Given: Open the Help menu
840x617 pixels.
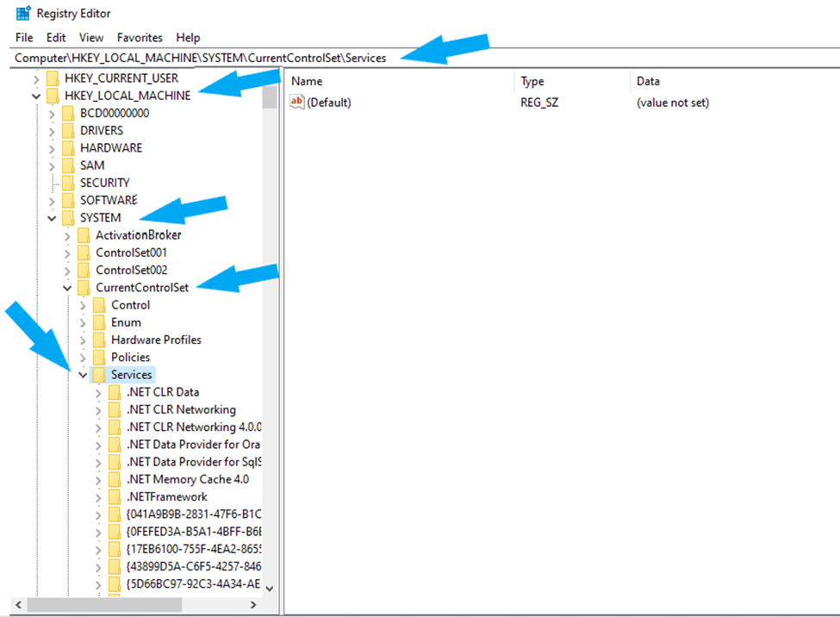Looking at the screenshot, I should pyautogui.click(x=188, y=38).
